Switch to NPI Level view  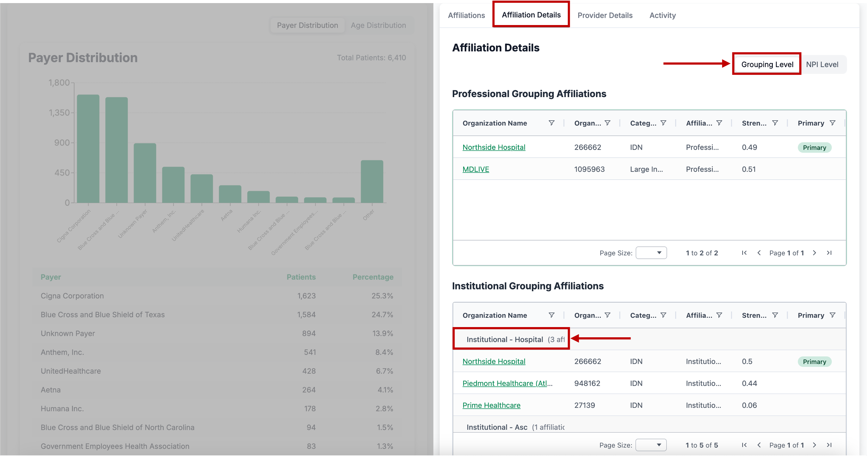coord(822,64)
